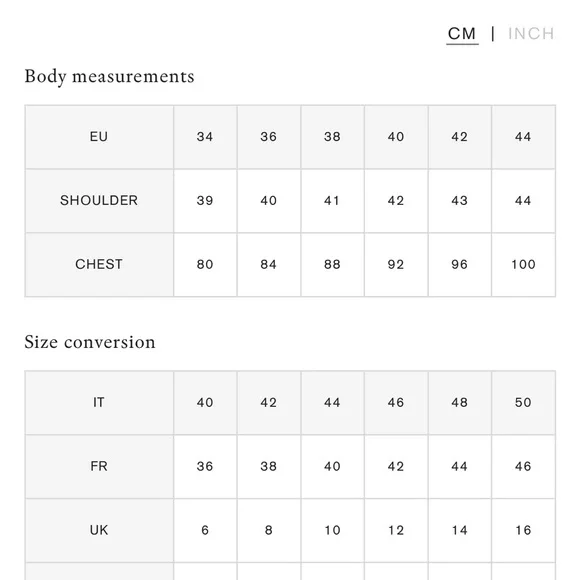Select EU size 34 cell

click(x=205, y=137)
